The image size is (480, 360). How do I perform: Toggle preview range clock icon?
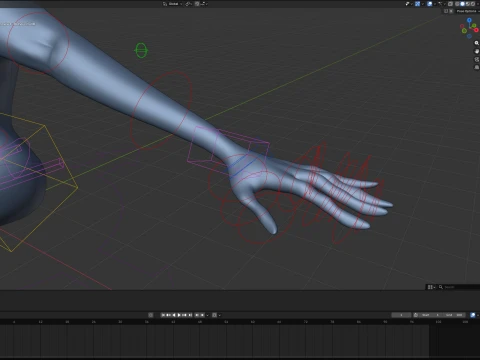coord(416,315)
